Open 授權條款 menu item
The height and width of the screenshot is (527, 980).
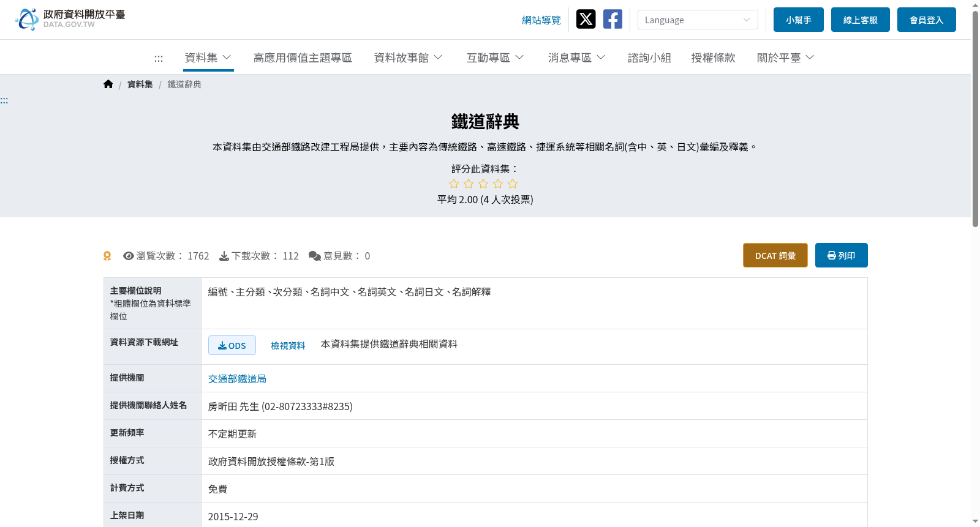pos(713,58)
